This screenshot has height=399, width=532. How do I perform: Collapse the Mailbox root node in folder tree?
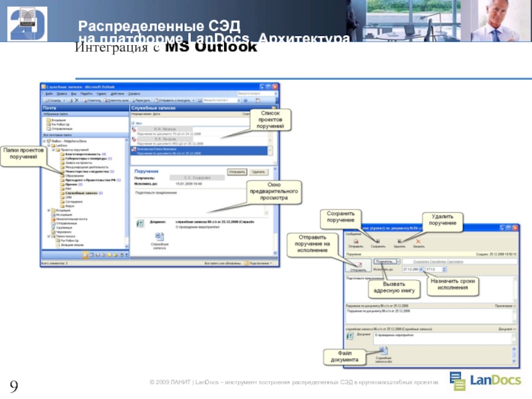44,141
